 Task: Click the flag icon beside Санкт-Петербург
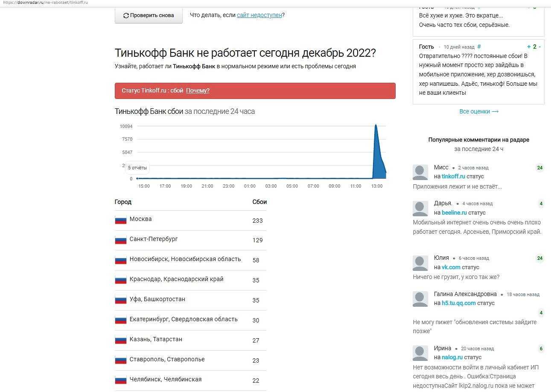coord(121,240)
